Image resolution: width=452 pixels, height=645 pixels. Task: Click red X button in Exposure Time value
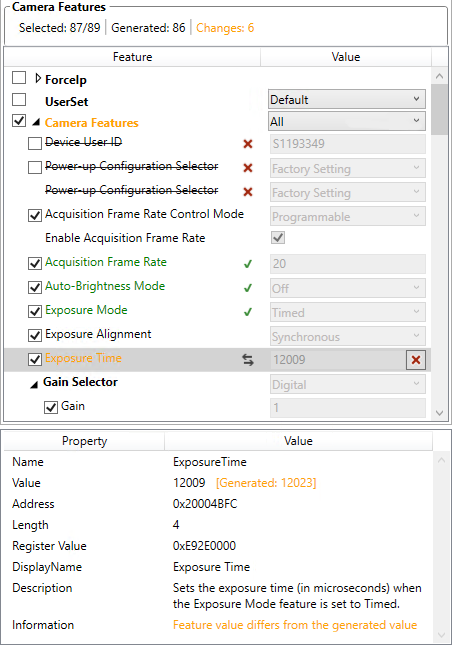(x=416, y=360)
